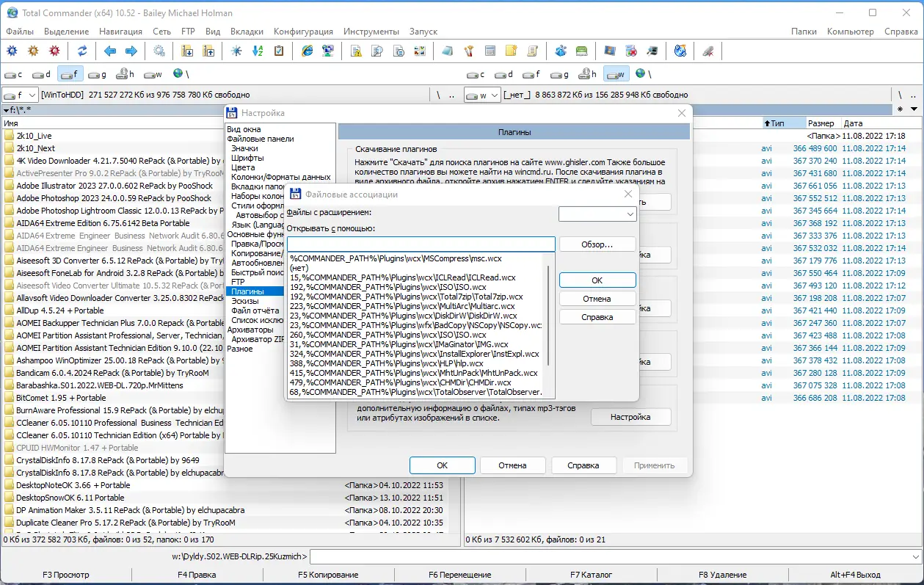Click the A-Z sort toolbar icon
Image resolution: width=924 pixels, height=585 pixels.
pos(258,51)
